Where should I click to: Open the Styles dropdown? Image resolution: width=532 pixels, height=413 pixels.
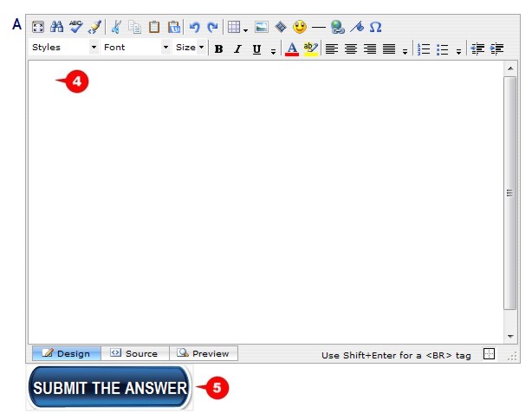pos(64,47)
